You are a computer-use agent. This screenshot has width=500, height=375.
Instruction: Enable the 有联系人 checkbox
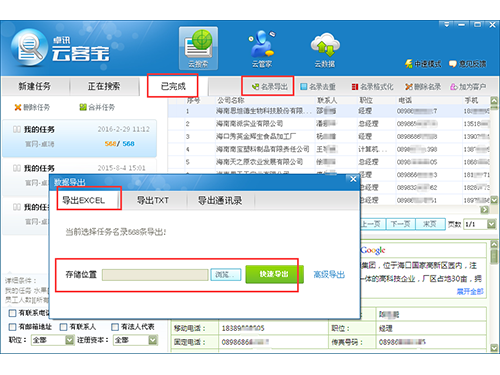63,327
